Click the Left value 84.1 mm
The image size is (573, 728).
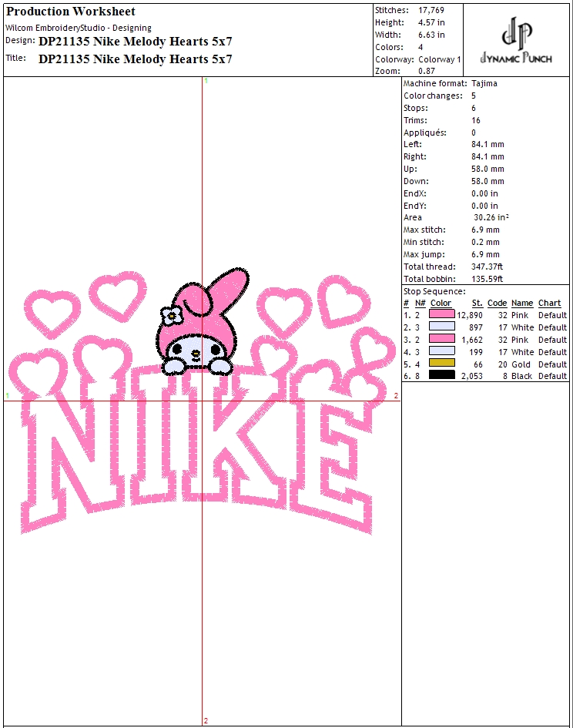(488, 144)
